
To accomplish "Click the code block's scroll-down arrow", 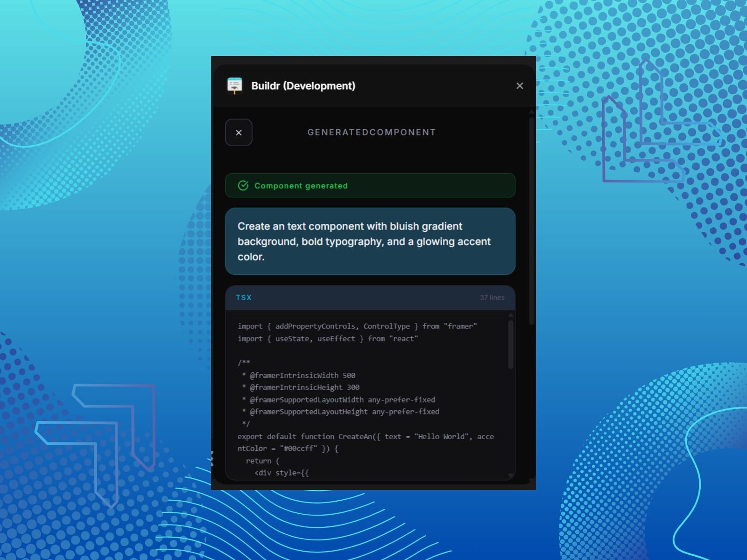I will 510,475.
